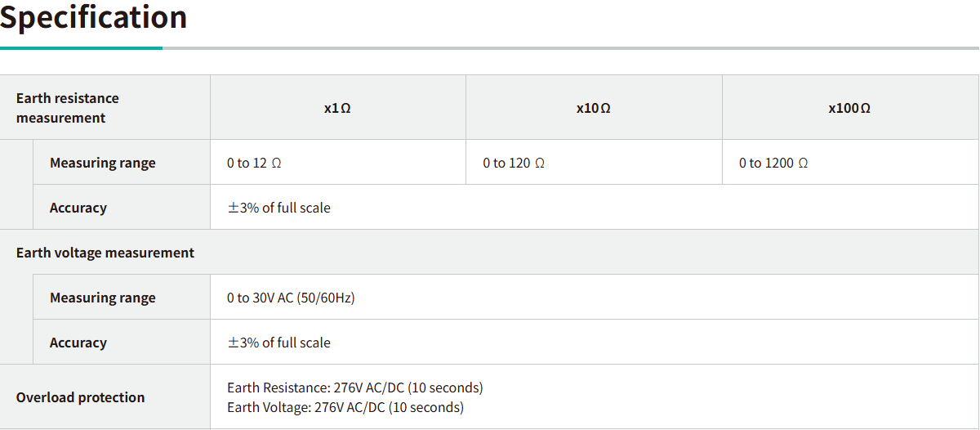Select Accuracy label under Earth voltage
Viewport: 980px width, 430px height.
[78, 343]
